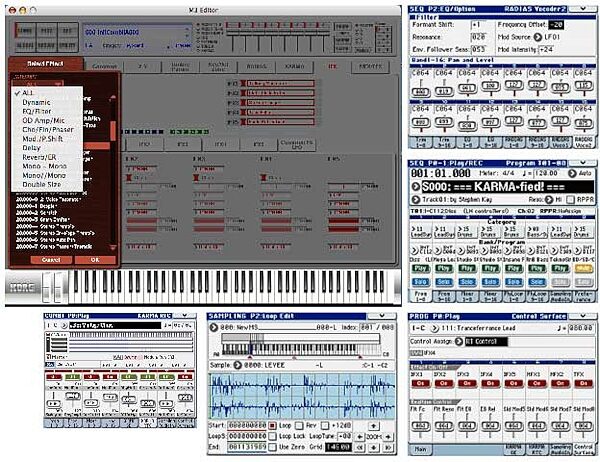Switch to the Control Surface tab in the PROG panel
600x462 pixels.
point(583,449)
